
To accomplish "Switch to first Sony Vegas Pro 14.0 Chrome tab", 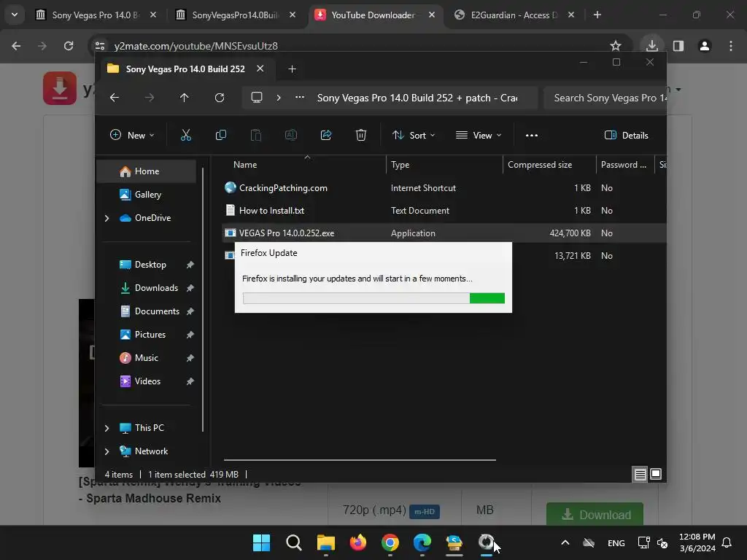I will (x=96, y=15).
